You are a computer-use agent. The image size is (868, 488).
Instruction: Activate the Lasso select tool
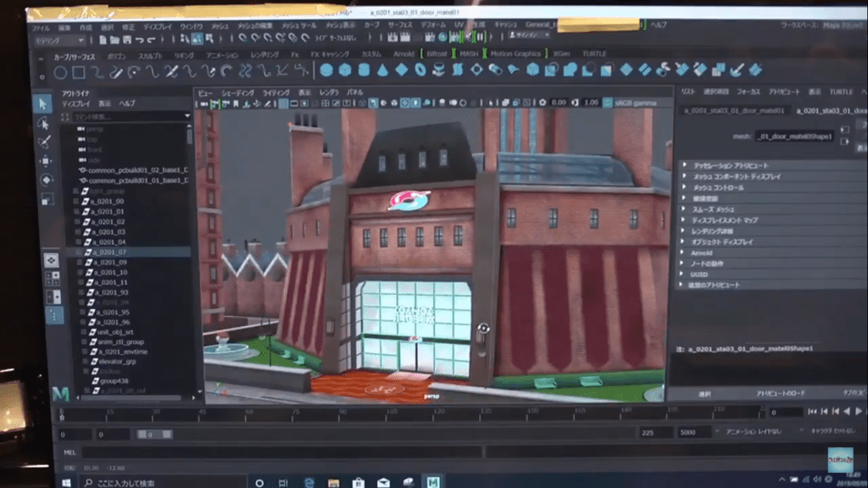pos(44,123)
